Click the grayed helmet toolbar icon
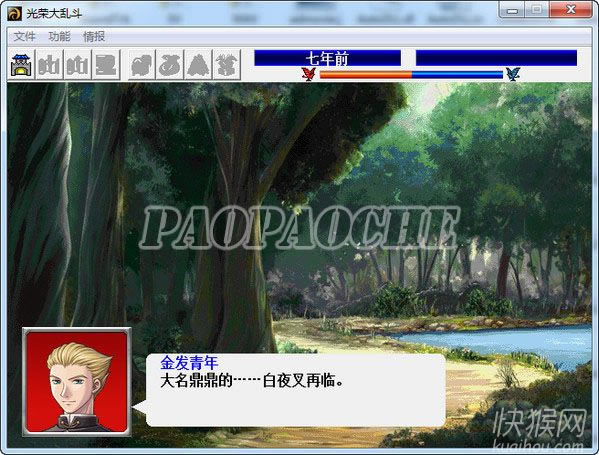This screenshot has width=599, height=455. (x=142, y=65)
